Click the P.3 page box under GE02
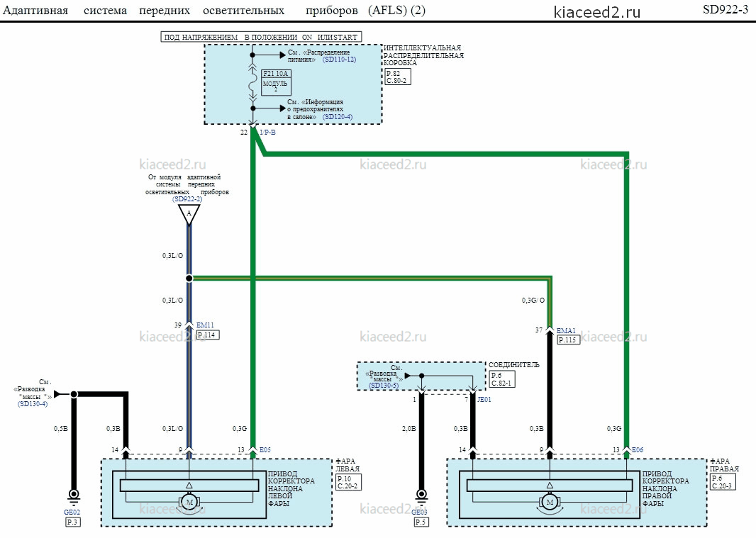Screen dimensions: 756x538 click(72, 522)
